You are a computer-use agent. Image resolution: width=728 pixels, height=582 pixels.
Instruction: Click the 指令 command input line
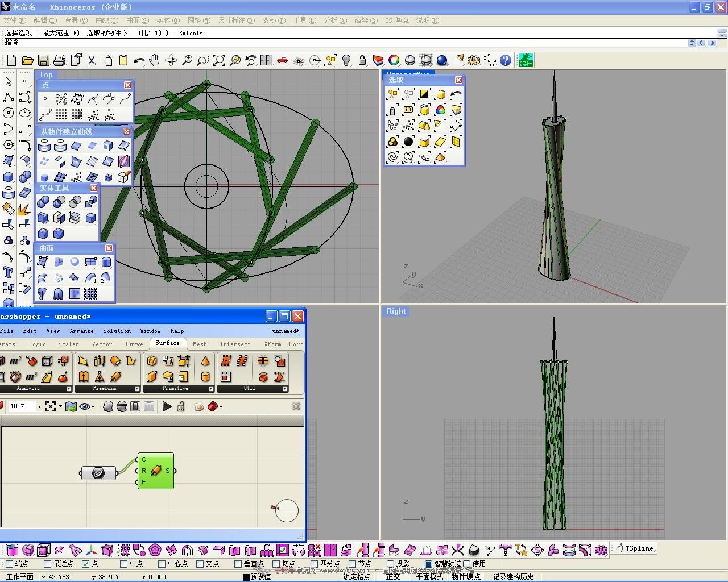[x=345, y=43]
